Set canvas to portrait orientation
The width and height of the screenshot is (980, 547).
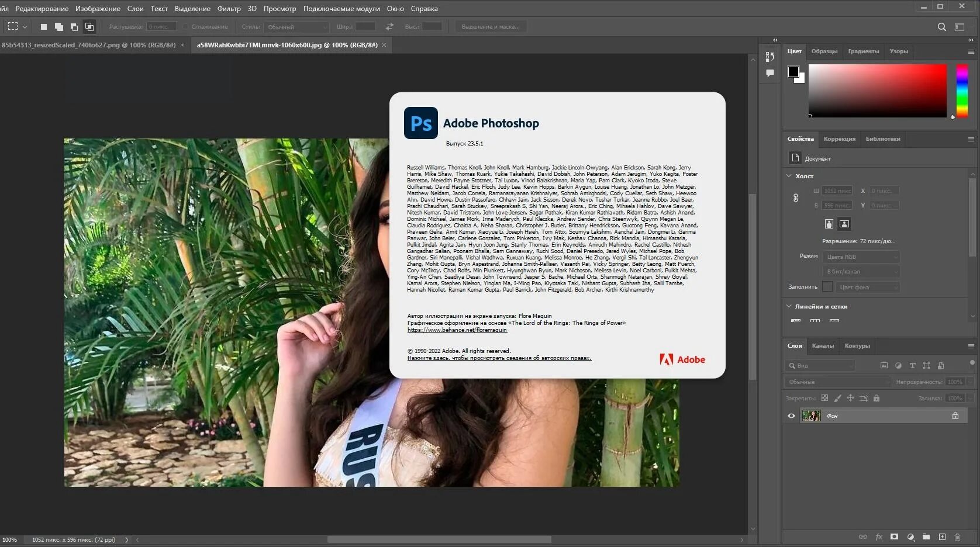(829, 224)
